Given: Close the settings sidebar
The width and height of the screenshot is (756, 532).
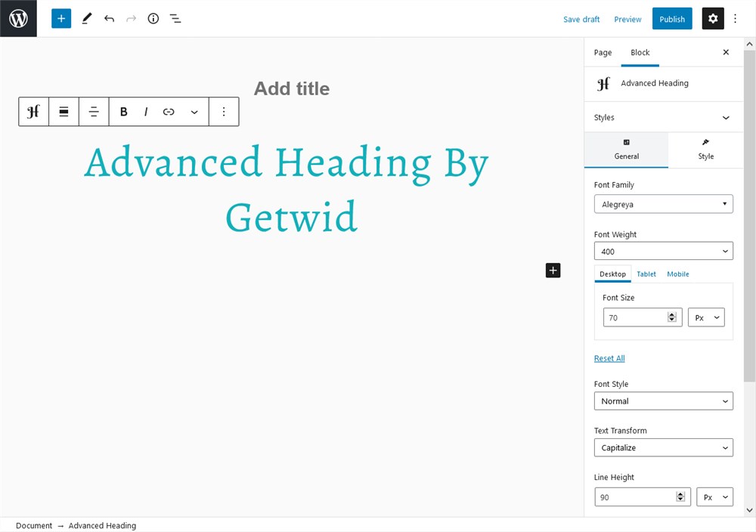Looking at the screenshot, I should point(726,52).
